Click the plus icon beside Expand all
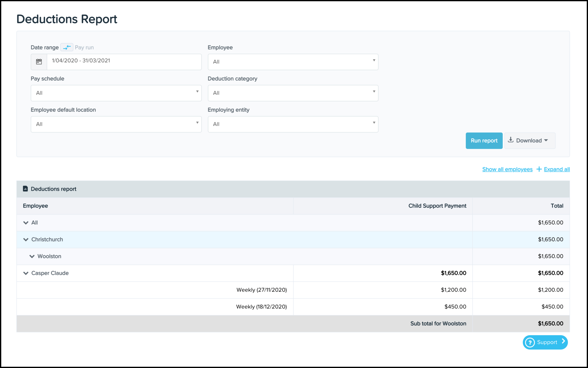Image resolution: width=588 pixels, height=368 pixels. point(539,169)
